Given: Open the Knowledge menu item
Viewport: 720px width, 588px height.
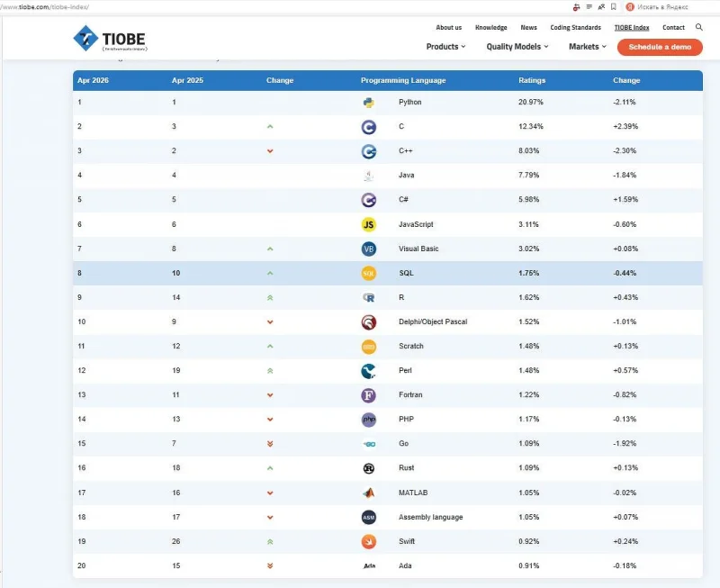Looking at the screenshot, I should point(490,28).
